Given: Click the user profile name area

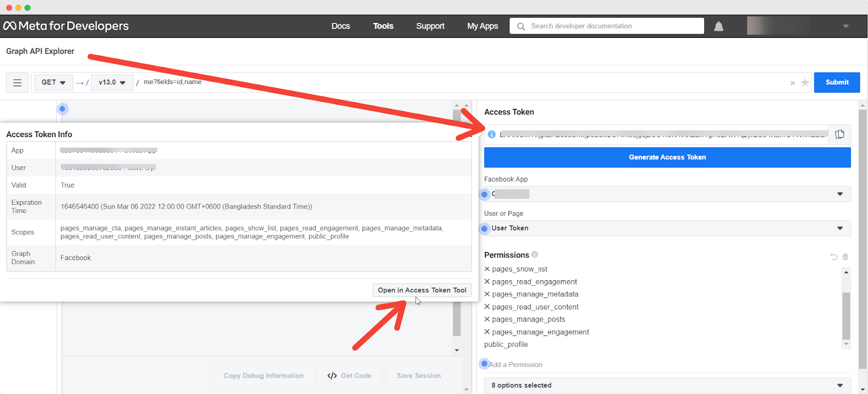Looking at the screenshot, I should pyautogui.click(x=778, y=26).
